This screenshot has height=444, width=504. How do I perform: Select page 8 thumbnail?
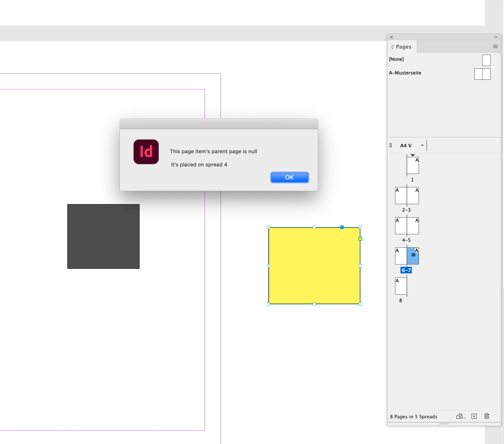(401, 286)
